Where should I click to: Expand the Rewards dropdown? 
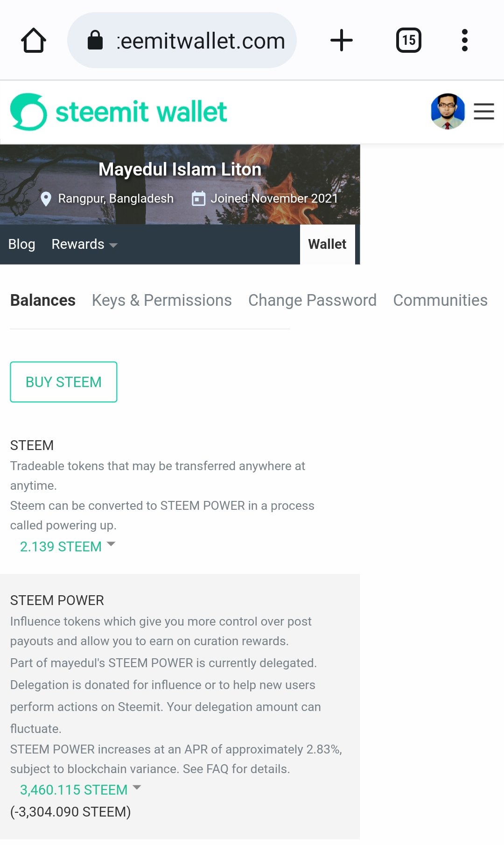(84, 244)
